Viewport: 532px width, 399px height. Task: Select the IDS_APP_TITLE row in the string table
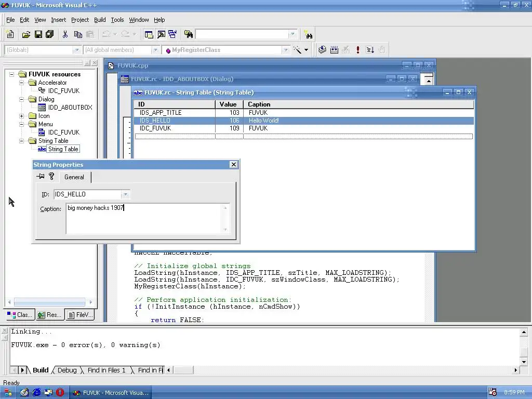[303, 113]
